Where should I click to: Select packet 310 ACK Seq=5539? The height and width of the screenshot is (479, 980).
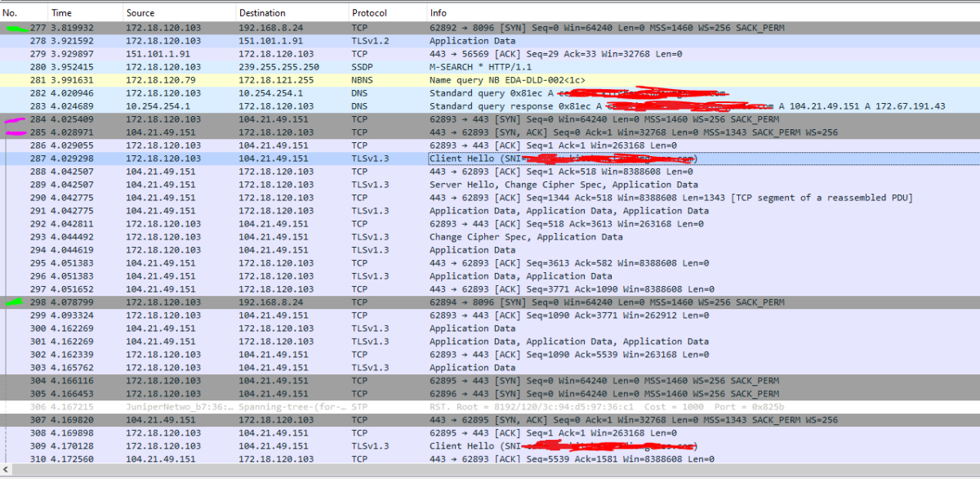[x=490, y=459]
